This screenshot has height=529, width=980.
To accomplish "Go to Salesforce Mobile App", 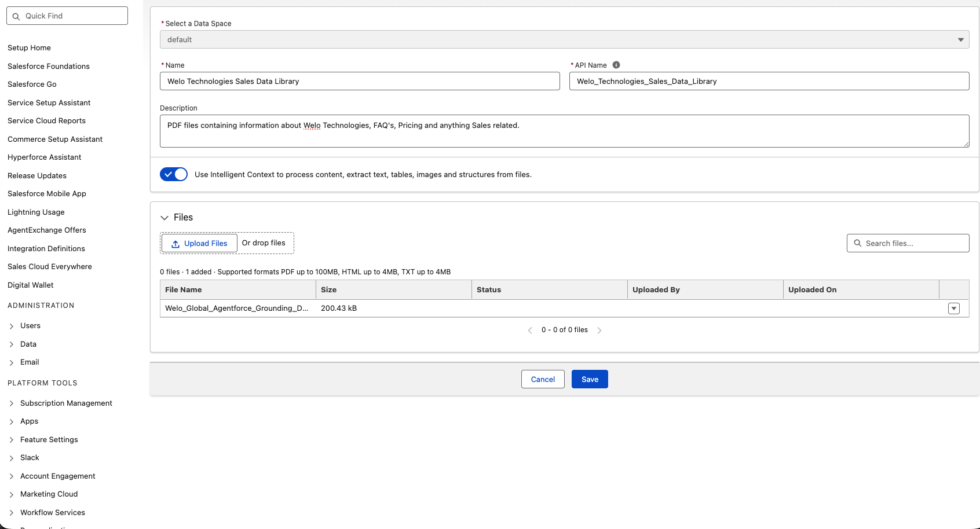I will [47, 194].
